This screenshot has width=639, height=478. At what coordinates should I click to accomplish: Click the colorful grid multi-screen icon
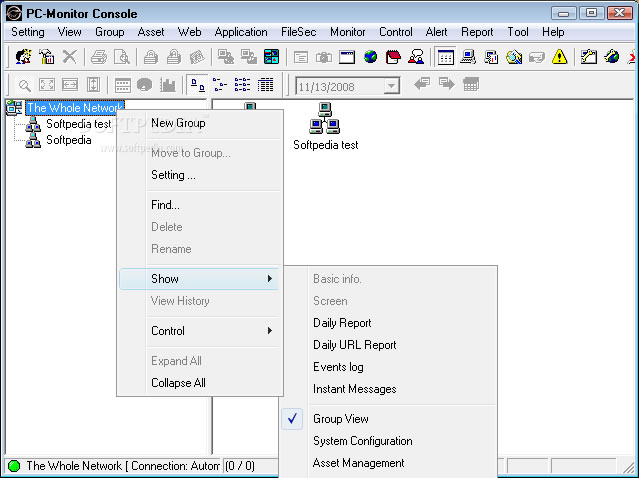(x=271, y=57)
